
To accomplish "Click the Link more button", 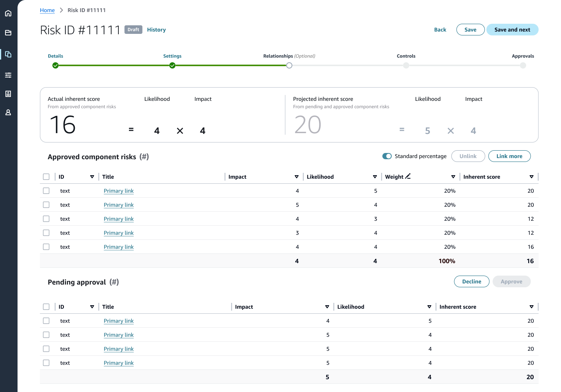I will (509, 156).
